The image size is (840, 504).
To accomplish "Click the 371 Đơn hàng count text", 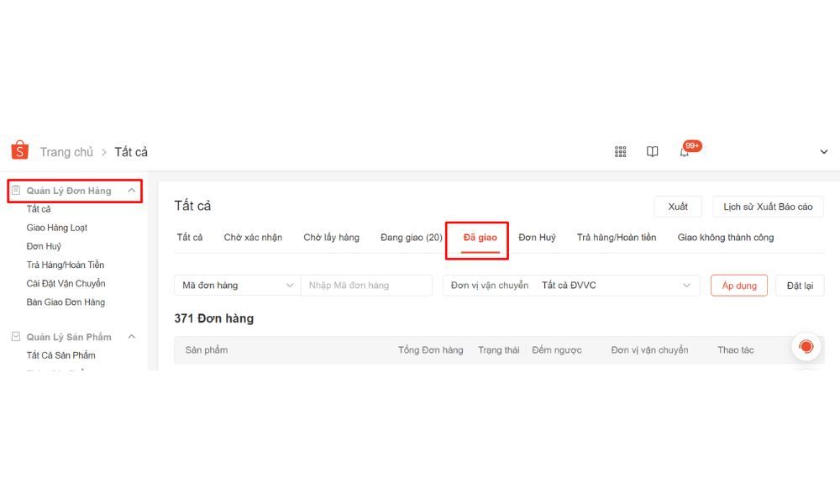I will pos(214,318).
